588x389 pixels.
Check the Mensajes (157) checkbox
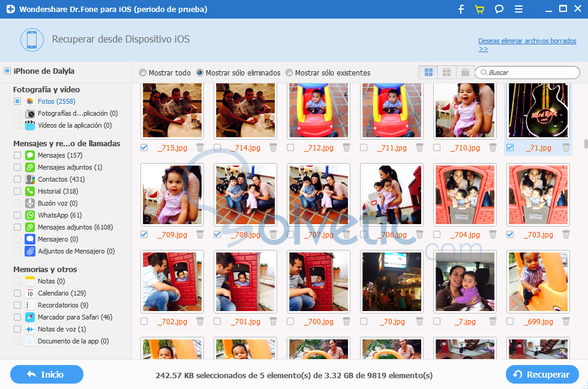coord(17,155)
